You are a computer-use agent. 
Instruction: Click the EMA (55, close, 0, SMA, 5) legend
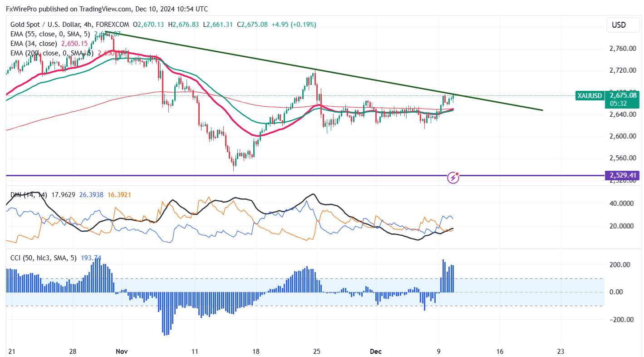[x=50, y=34]
